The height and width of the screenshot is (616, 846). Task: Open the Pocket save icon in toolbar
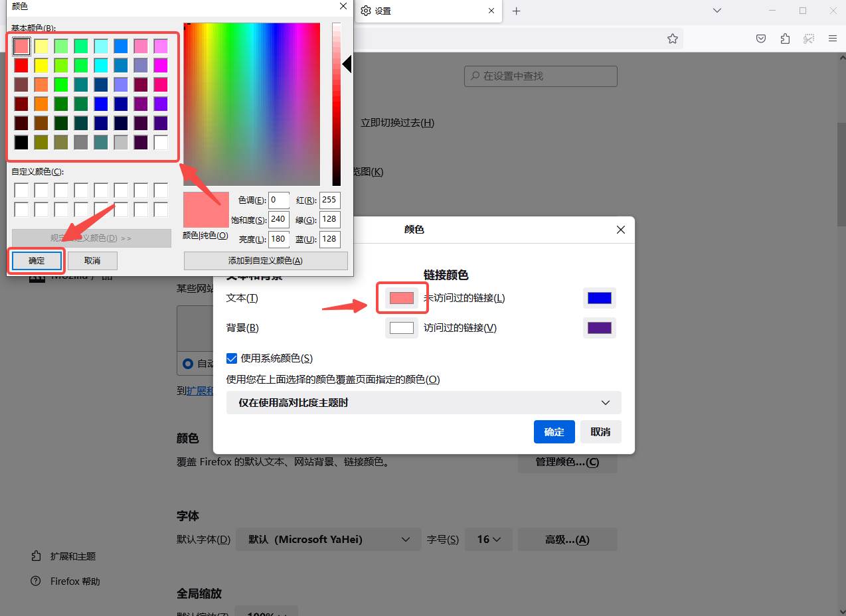(x=762, y=38)
